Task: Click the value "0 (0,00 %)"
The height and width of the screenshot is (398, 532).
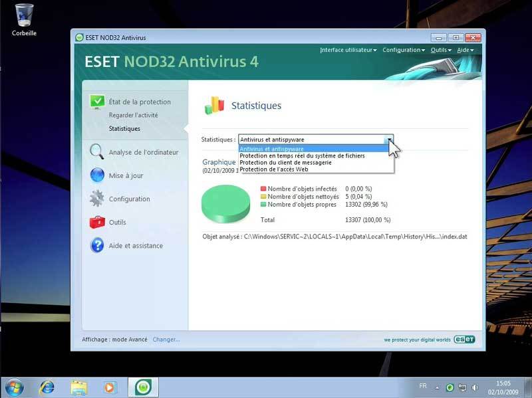Action: (358, 189)
